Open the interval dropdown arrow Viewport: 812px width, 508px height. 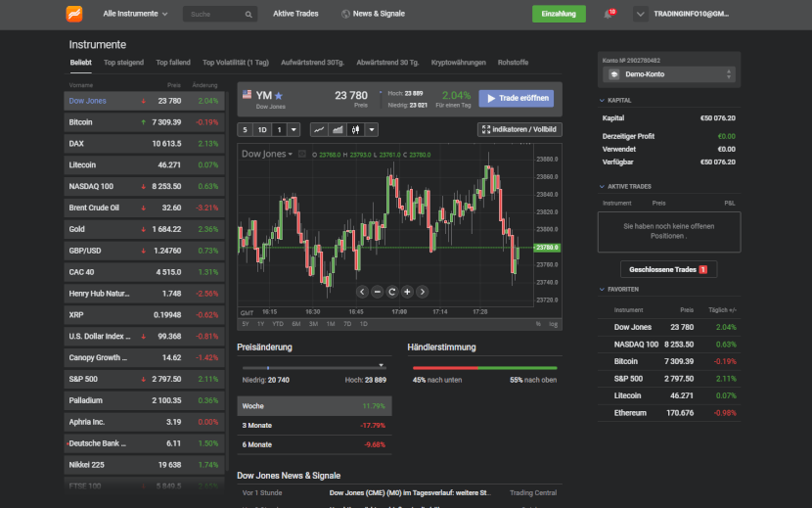tap(293, 129)
